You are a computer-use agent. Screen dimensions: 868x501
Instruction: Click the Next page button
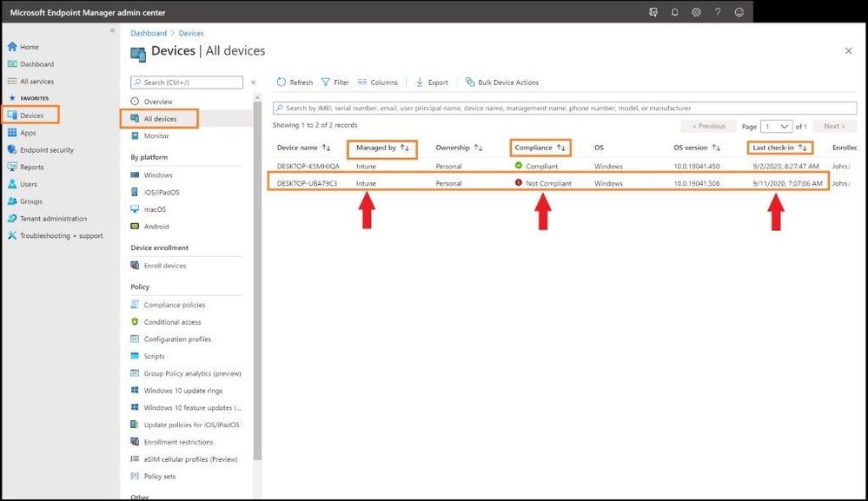[834, 127]
